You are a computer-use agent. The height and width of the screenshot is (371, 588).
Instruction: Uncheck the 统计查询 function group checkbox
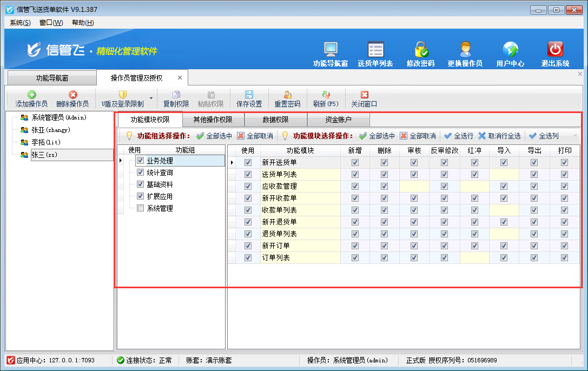click(x=141, y=173)
